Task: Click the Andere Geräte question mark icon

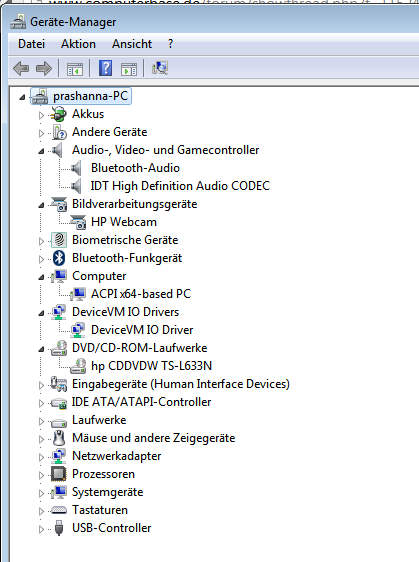Action: click(x=59, y=132)
